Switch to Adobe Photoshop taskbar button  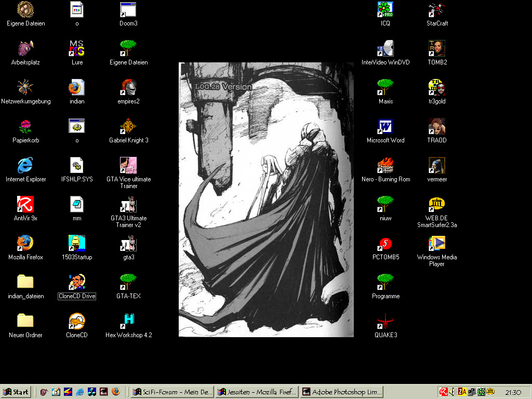[x=342, y=392]
